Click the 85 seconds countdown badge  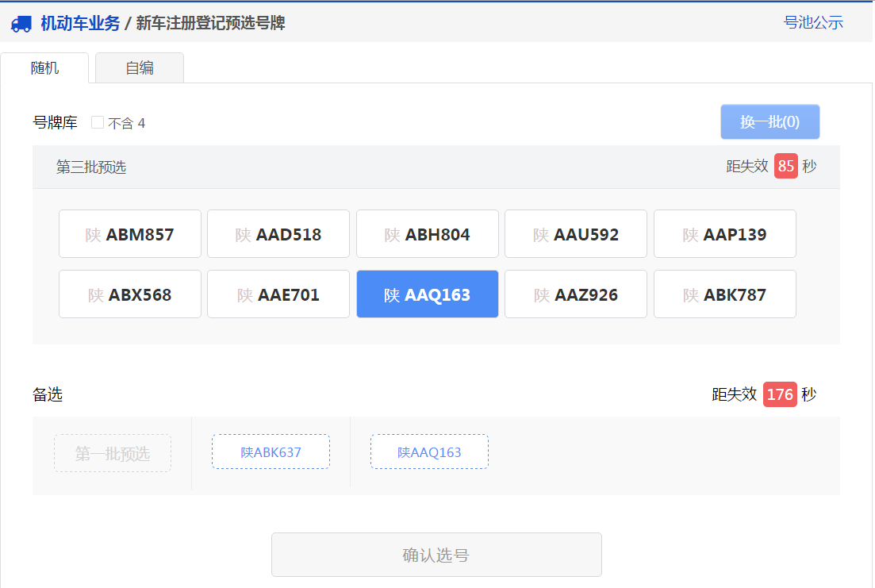(x=785, y=166)
